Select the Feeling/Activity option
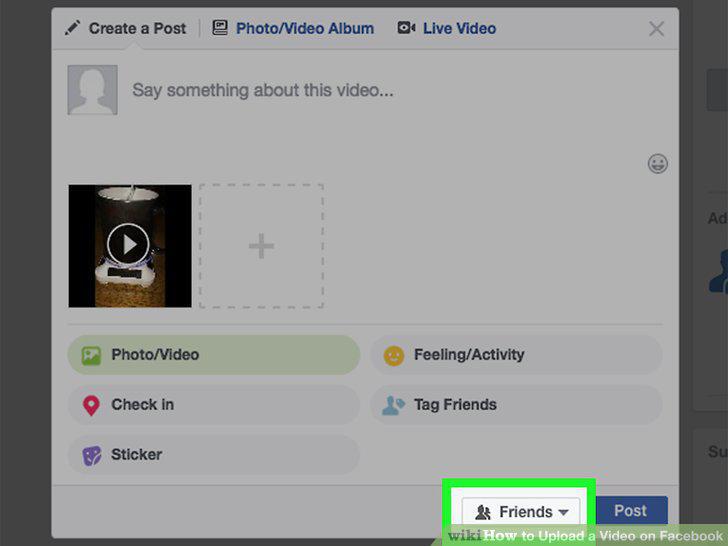This screenshot has width=728, height=546. pos(516,355)
